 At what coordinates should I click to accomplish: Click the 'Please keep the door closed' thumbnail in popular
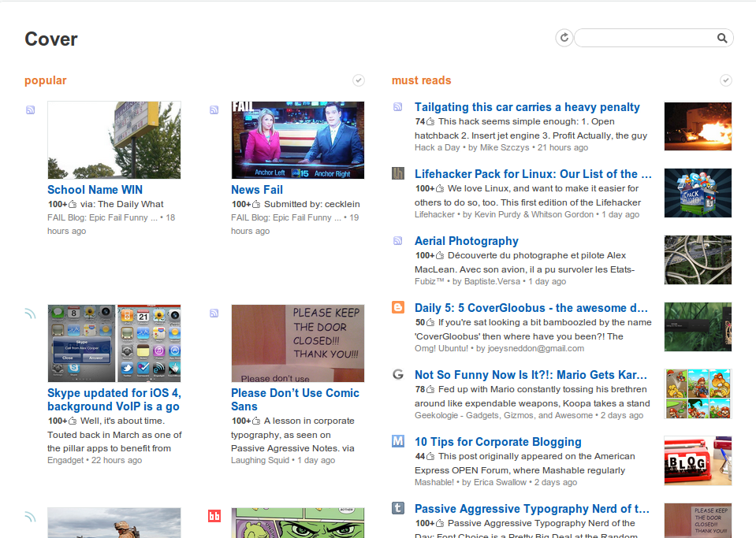pos(298,343)
